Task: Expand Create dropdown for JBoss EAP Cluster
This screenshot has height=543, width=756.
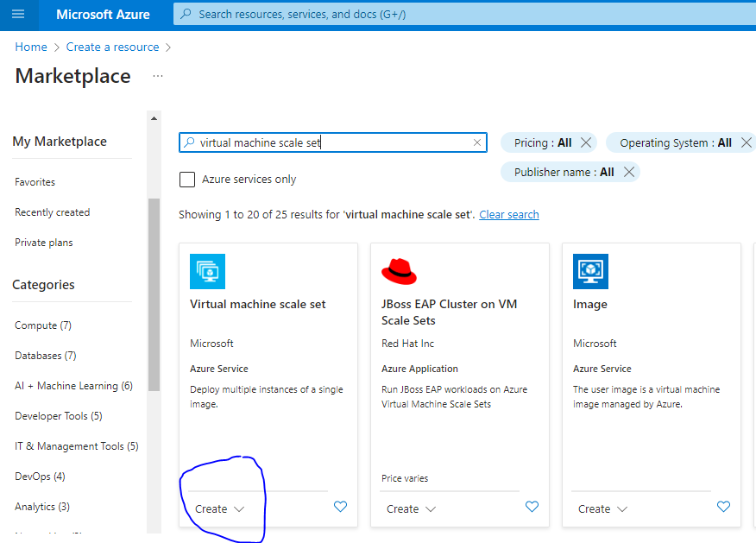Action: point(412,509)
